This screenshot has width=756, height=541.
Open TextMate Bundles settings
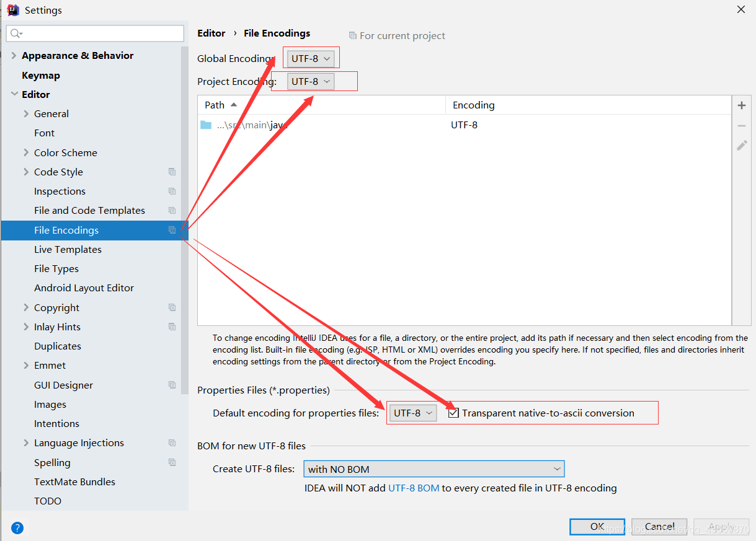point(74,482)
